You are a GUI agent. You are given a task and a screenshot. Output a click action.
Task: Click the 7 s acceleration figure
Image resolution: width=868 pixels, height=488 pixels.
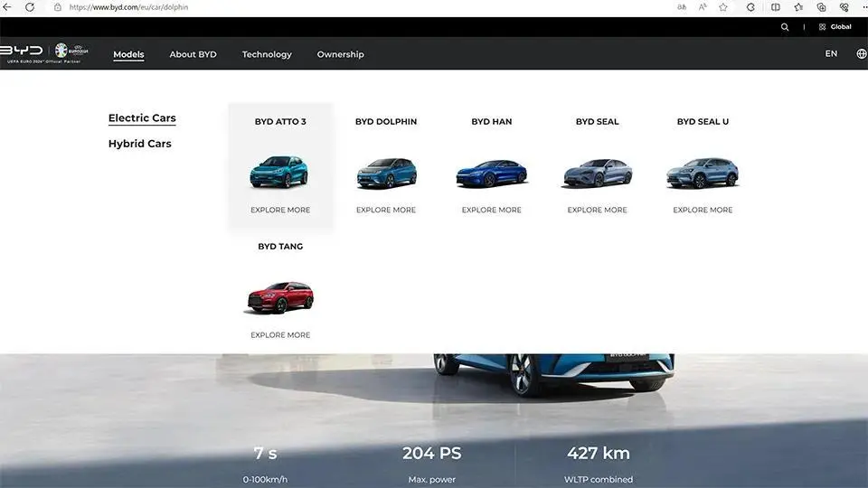(265, 453)
